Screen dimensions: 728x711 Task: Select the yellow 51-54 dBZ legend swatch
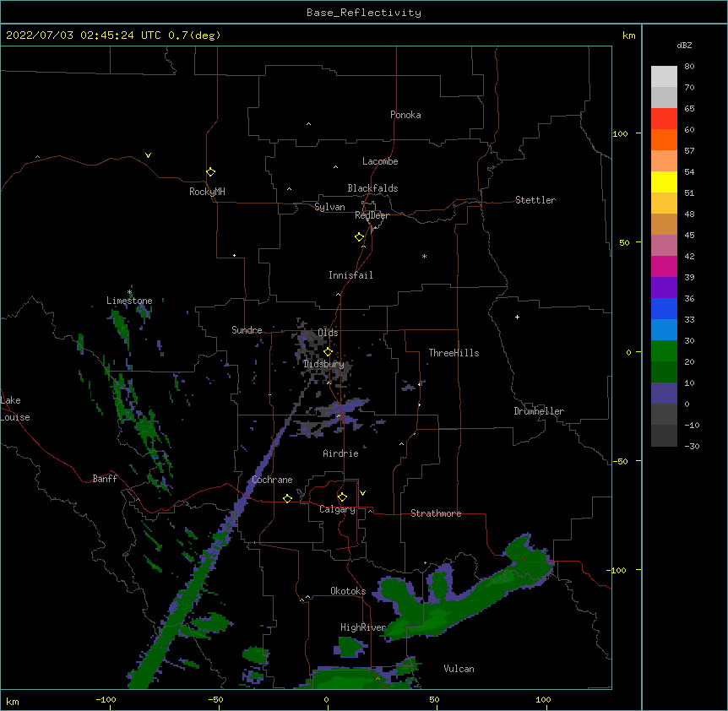coord(664,182)
